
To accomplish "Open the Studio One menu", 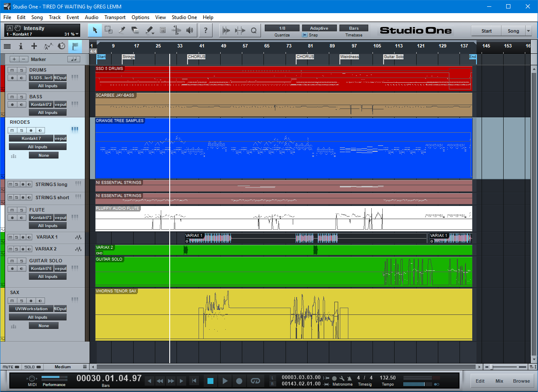I will coord(184,17).
